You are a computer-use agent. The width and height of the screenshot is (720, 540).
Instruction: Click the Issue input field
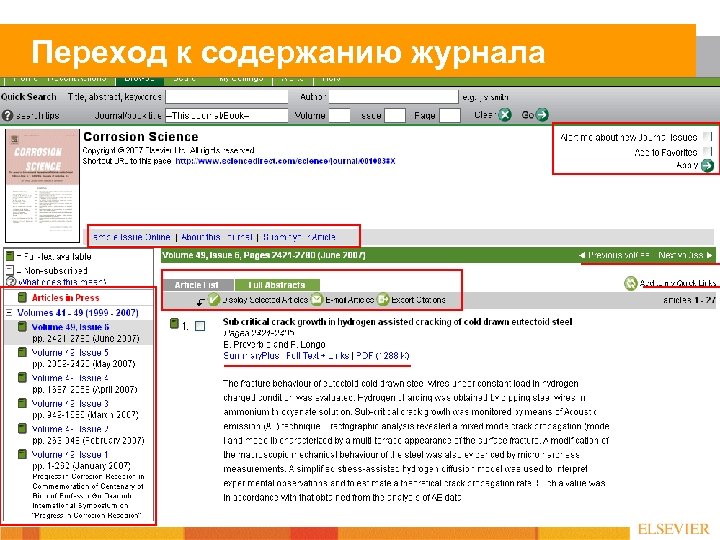(x=394, y=116)
